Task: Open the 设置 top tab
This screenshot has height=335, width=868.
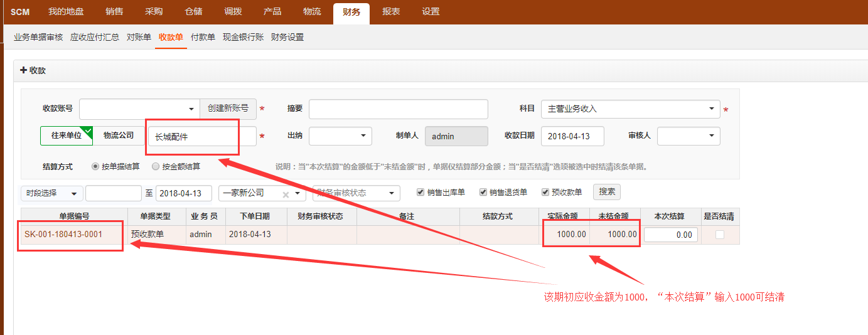Action: coord(431,12)
